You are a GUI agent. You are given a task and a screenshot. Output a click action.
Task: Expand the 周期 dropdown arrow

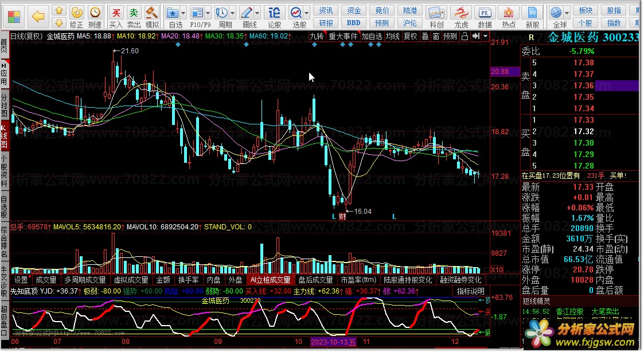(x=232, y=13)
